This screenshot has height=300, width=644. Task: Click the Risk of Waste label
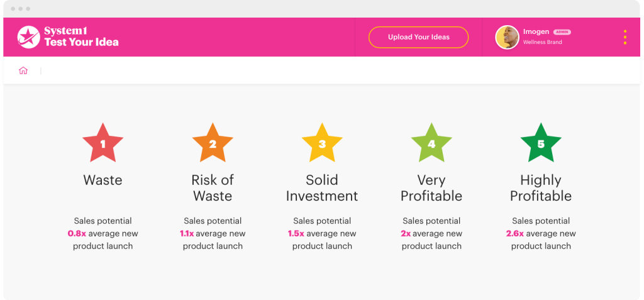(213, 188)
